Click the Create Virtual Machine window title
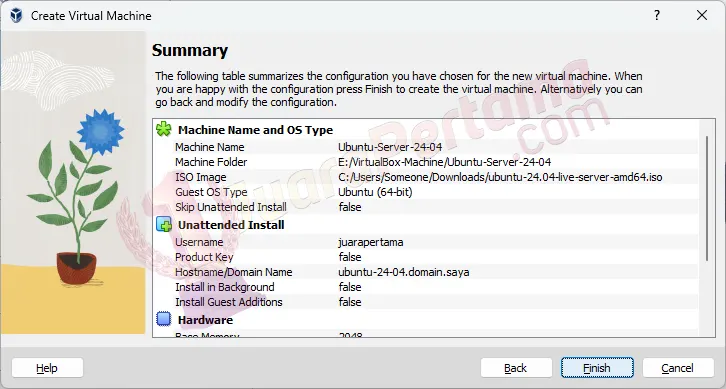The width and height of the screenshot is (726, 389). [91, 16]
